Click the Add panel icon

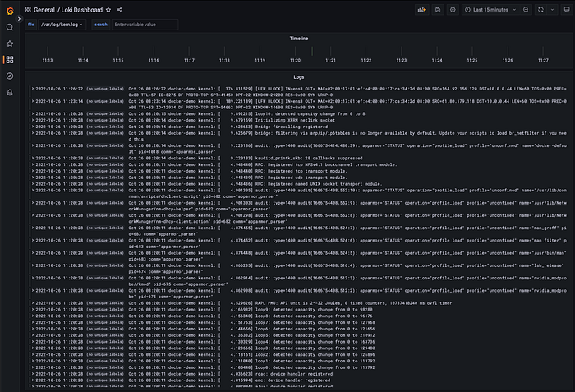point(422,10)
